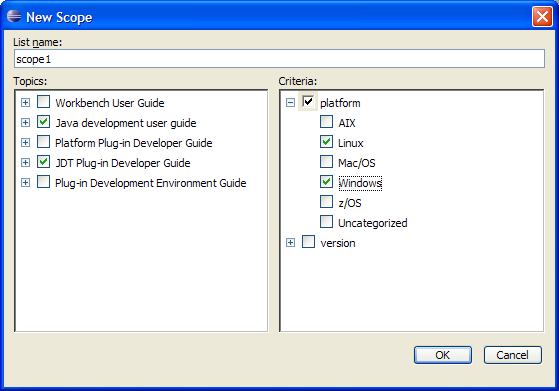559x391 pixels.
Task: Toggle the platform criteria checkbox
Action: coord(308,102)
